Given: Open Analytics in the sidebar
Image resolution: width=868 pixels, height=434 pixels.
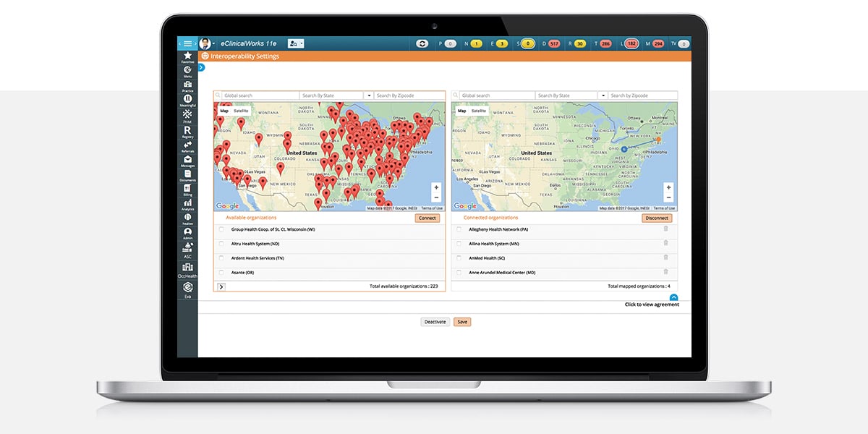Looking at the screenshot, I should 187,204.
